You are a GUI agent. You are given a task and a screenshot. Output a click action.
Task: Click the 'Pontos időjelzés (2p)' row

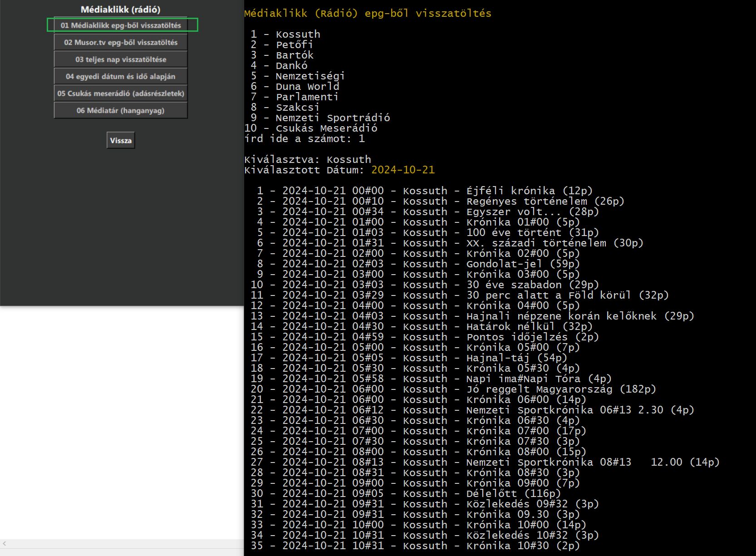425,337
